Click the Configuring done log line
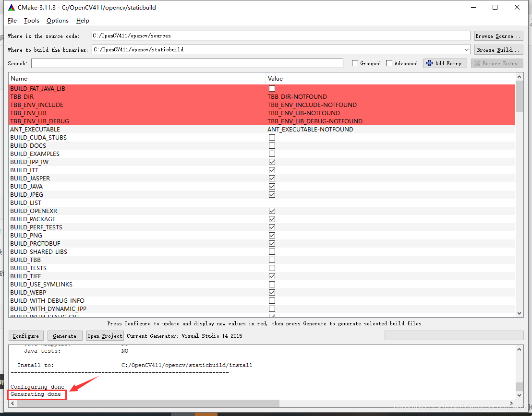Viewport: 532px width, 416px height. click(x=37, y=387)
